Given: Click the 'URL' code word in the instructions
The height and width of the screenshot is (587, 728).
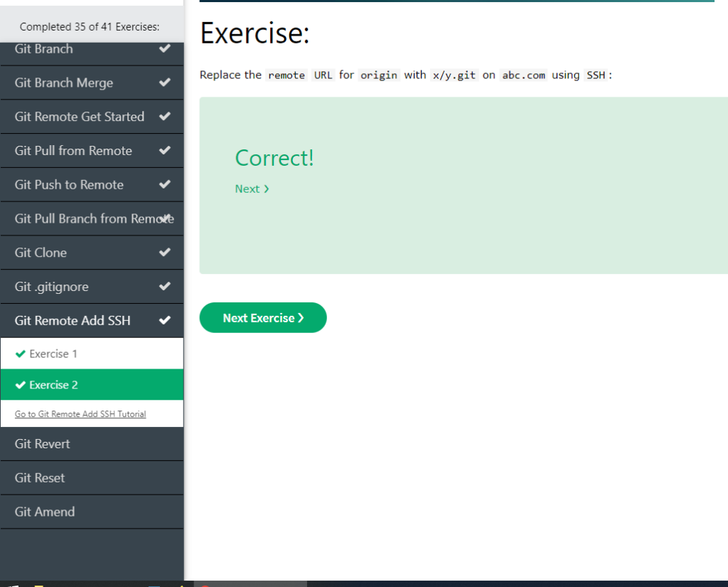Looking at the screenshot, I should (323, 75).
